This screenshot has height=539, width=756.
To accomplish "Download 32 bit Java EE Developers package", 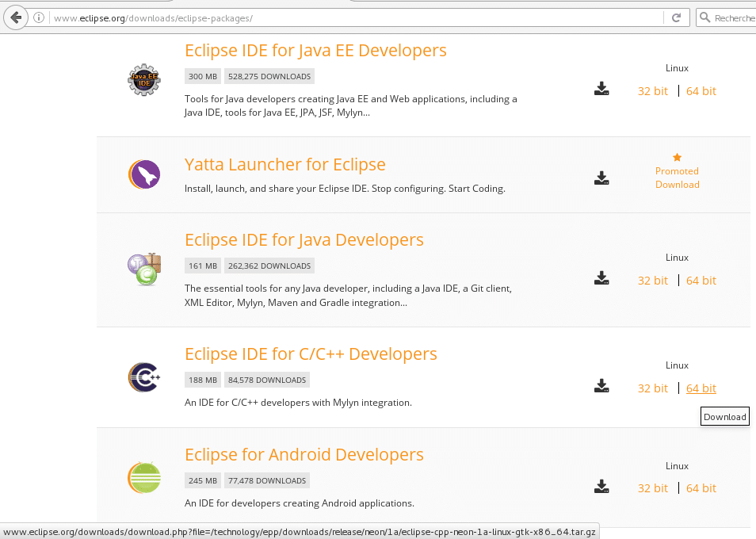I will click(x=653, y=91).
